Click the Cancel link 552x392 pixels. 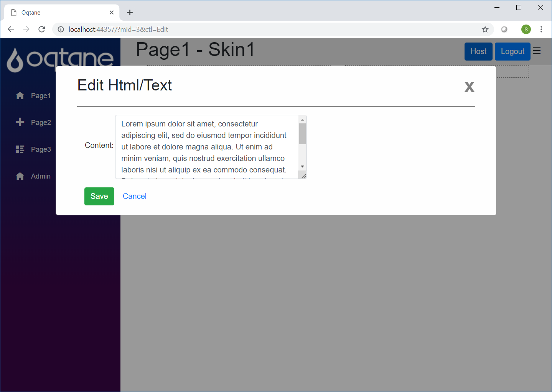click(134, 196)
